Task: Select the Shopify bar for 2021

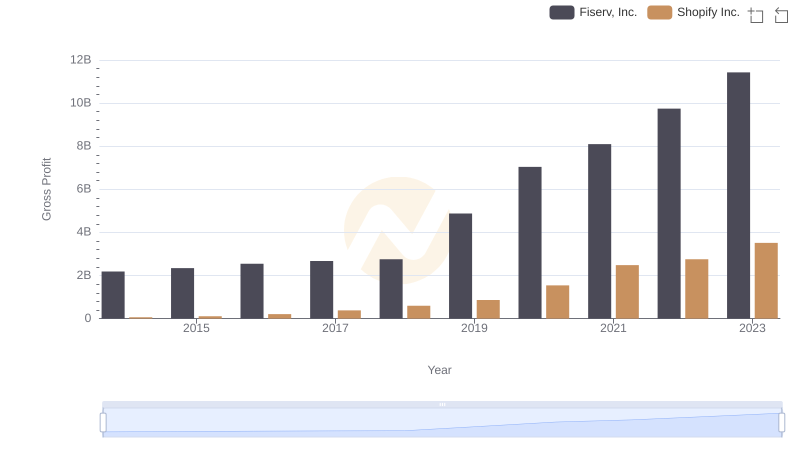Action: [x=627, y=292]
